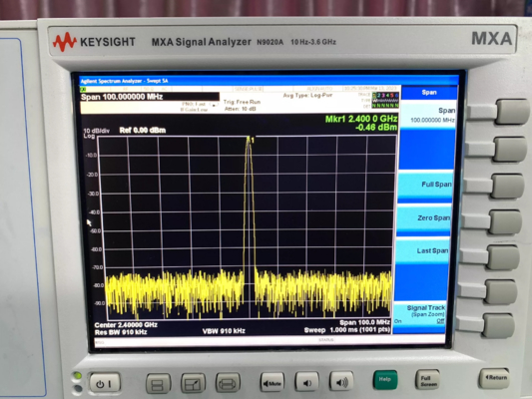The width and height of the screenshot is (532, 399).
Task: Click the Trig: Free Run indicator
Action: click(242, 102)
